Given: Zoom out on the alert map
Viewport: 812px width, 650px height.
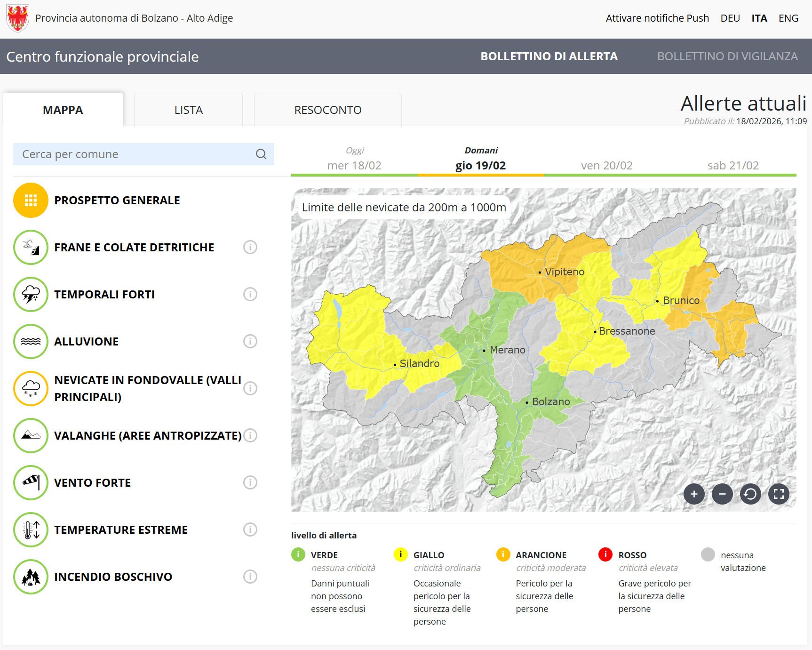Looking at the screenshot, I should 722,494.
